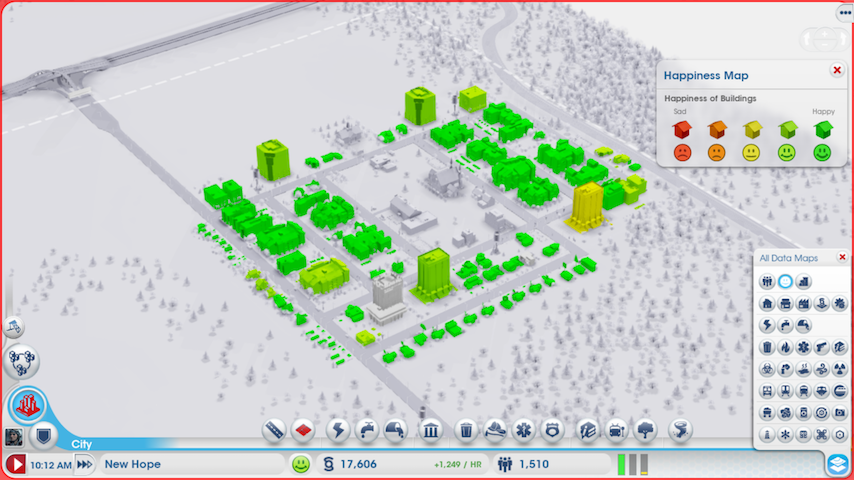Open the Sewage pipe menu in toolbar
854x480 pixels.
[396, 430]
